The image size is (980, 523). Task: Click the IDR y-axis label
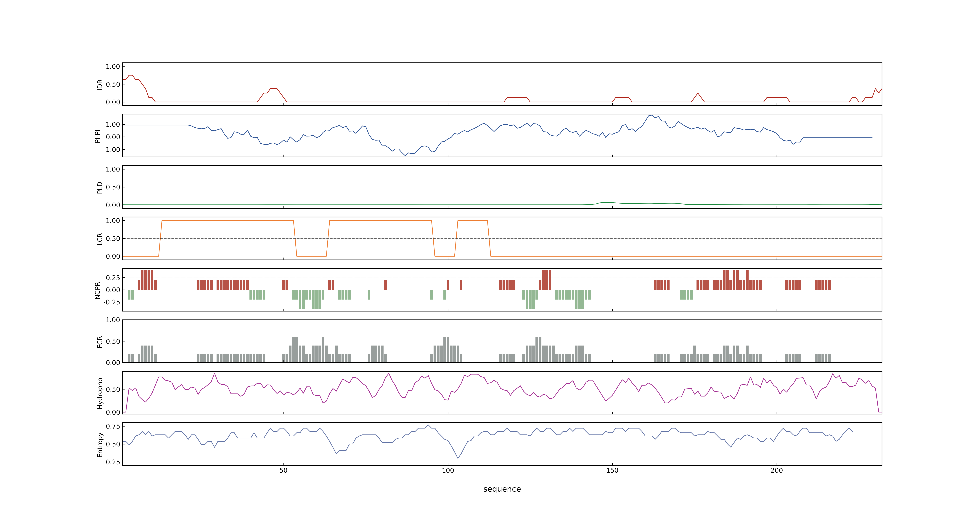tap(100, 85)
